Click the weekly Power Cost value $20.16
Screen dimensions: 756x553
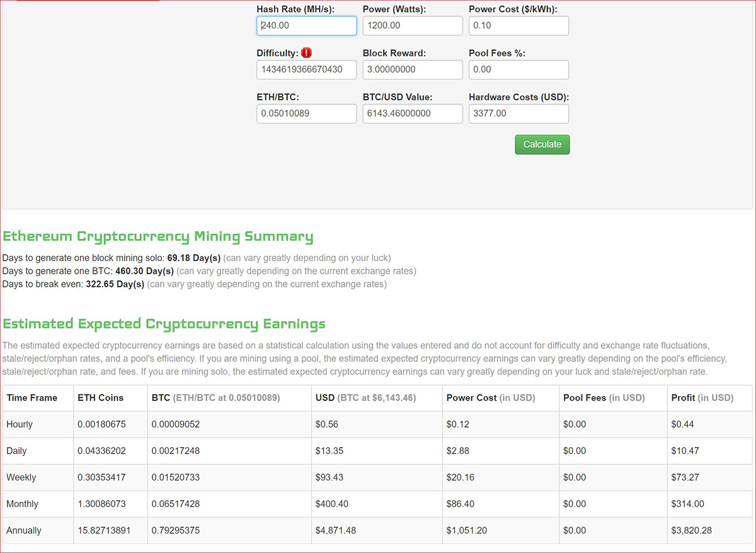point(461,477)
